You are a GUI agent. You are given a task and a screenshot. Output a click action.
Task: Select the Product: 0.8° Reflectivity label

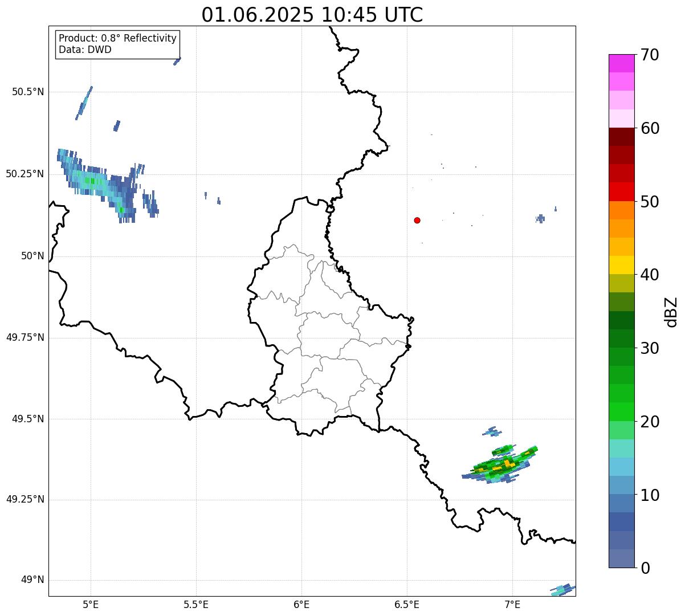118,38
